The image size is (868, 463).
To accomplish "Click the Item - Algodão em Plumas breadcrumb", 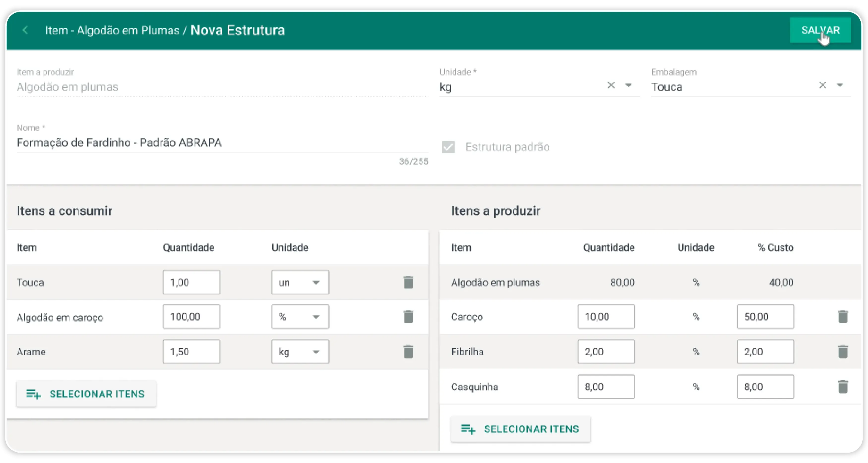I will (112, 30).
